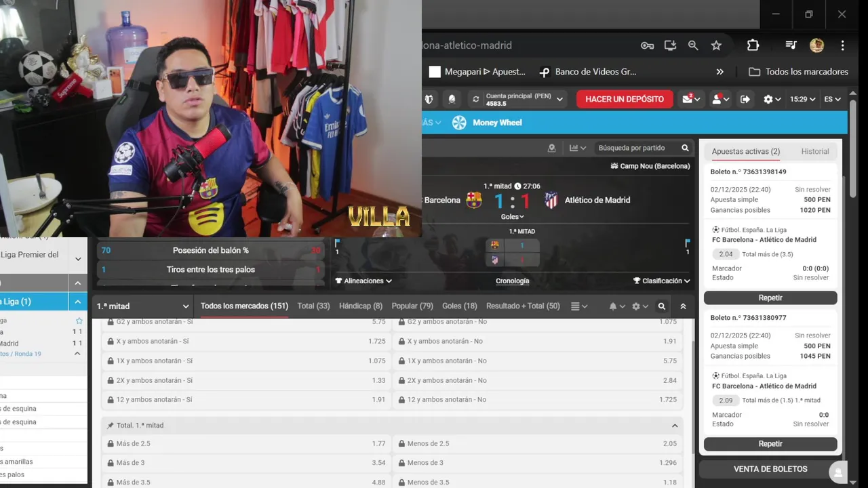Viewport: 868px width, 488px height.
Task: Bookmark this page with the star icon
Action: tap(716, 45)
